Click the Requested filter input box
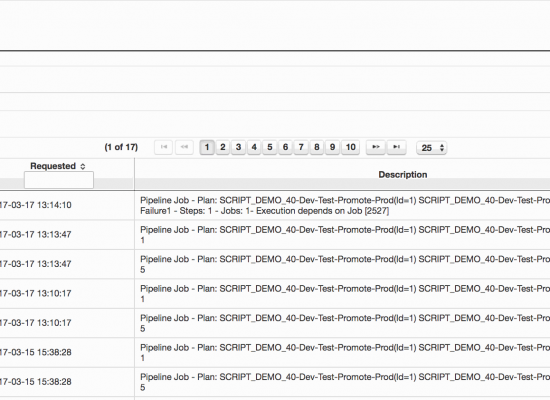550x400 pixels. pos(59,180)
